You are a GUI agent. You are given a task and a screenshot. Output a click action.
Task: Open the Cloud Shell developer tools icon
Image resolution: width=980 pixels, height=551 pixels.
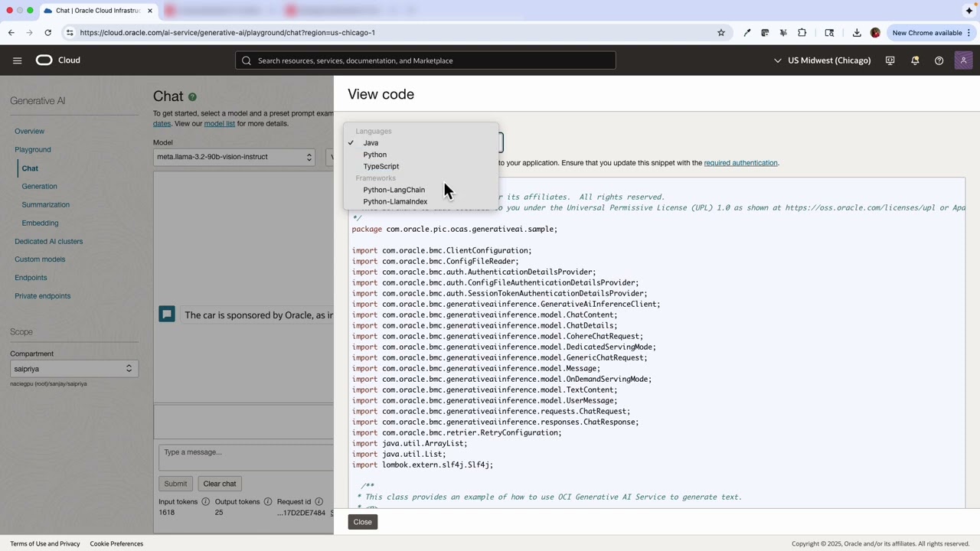tap(890, 60)
